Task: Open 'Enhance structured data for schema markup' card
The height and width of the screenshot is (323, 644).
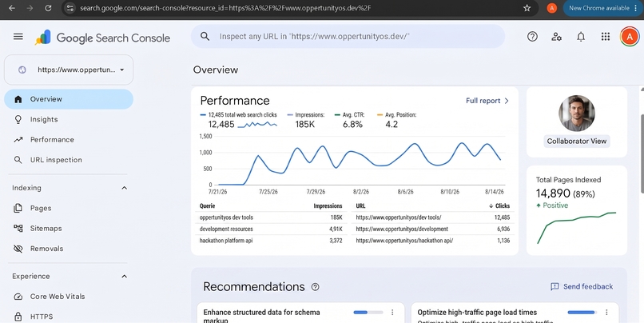Action: (x=300, y=313)
